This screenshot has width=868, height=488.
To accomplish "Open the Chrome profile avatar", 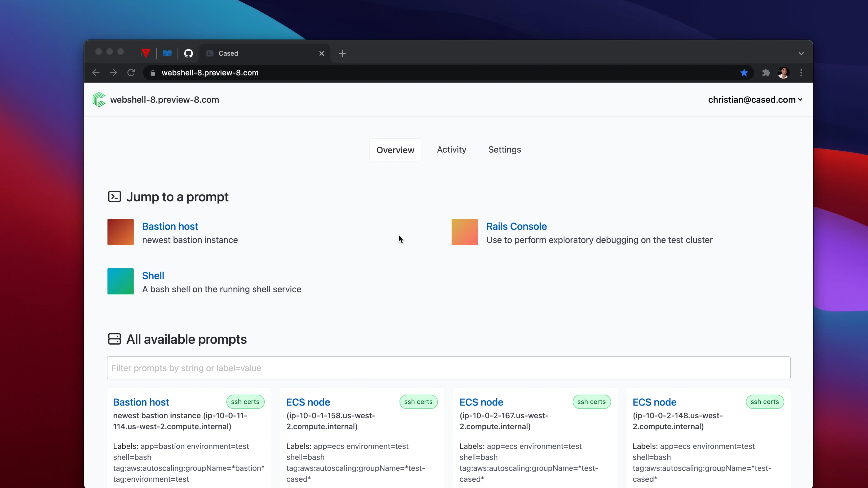I will tap(783, 73).
